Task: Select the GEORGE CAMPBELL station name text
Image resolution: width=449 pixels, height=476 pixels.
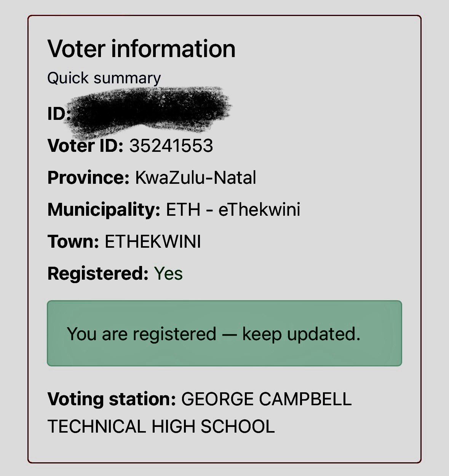Action: tap(266, 399)
